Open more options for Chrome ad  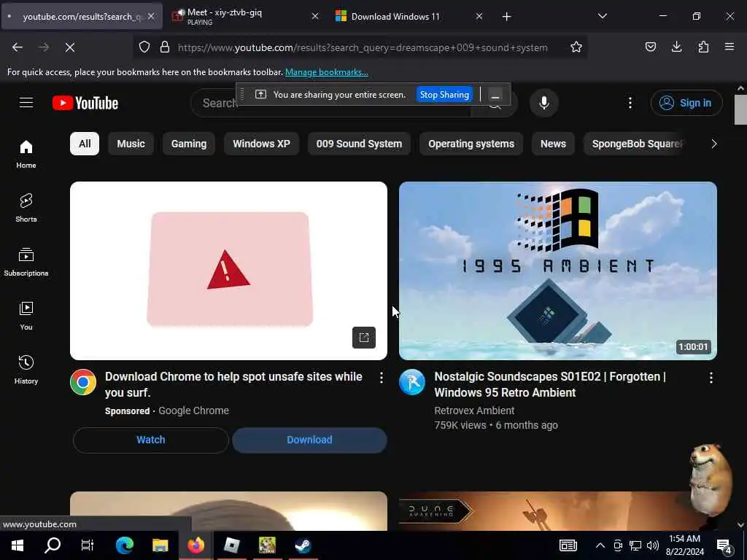click(x=381, y=378)
